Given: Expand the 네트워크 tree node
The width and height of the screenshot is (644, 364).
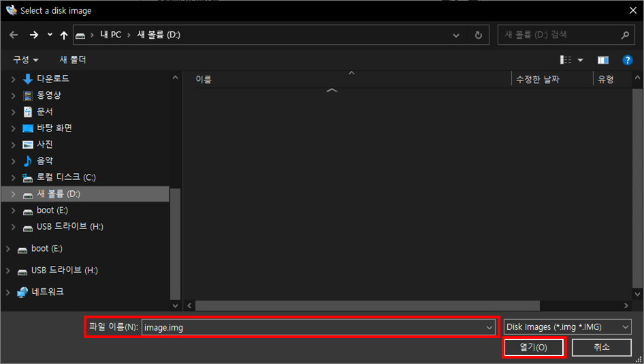Looking at the screenshot, I should [7, 292].
